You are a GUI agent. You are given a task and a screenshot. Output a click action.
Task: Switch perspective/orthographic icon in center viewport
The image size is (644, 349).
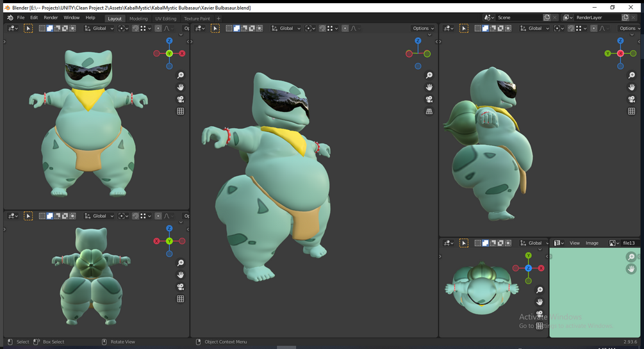pyautogui.click(x=429, y=111)
